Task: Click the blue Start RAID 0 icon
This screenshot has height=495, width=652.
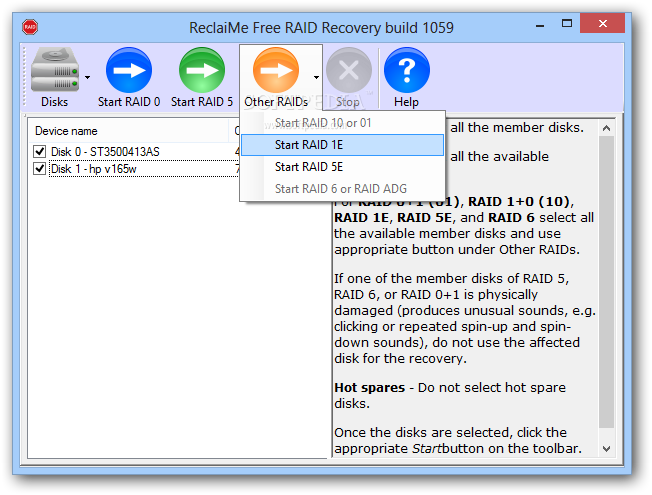Action: (129, 70)
